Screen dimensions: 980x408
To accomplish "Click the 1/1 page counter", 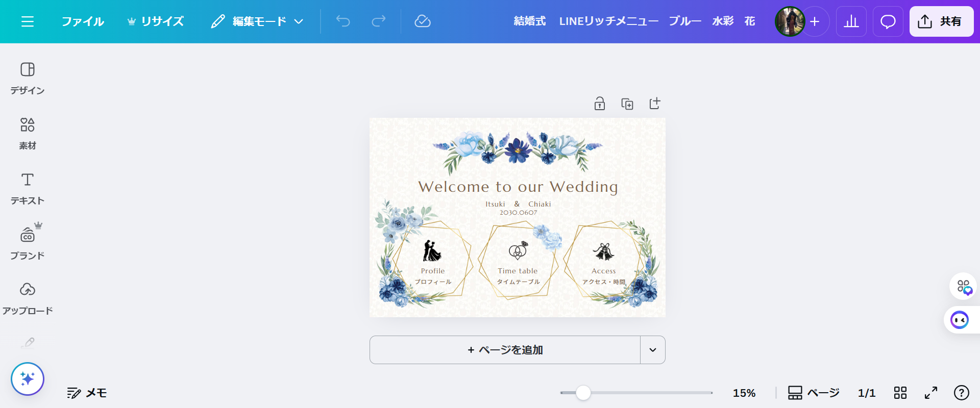I will coord(867,393).
